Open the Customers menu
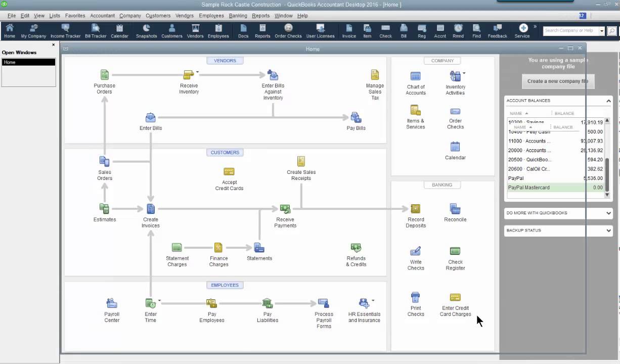 point(158,16)
